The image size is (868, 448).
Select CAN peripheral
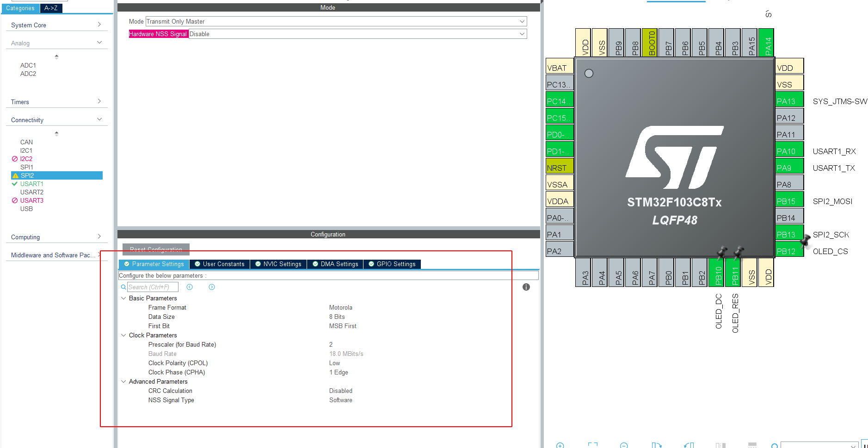click(26, 142)
